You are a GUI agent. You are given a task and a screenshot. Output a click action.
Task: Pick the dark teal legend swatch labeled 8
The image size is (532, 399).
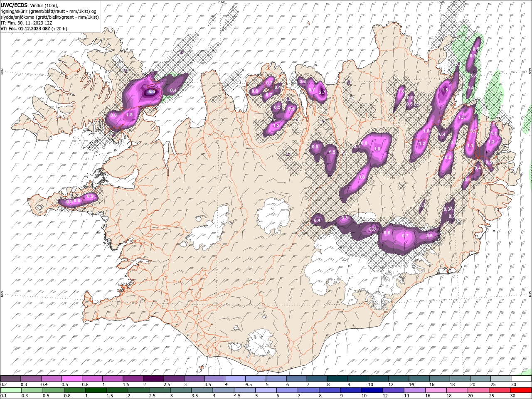click(337, 379)
